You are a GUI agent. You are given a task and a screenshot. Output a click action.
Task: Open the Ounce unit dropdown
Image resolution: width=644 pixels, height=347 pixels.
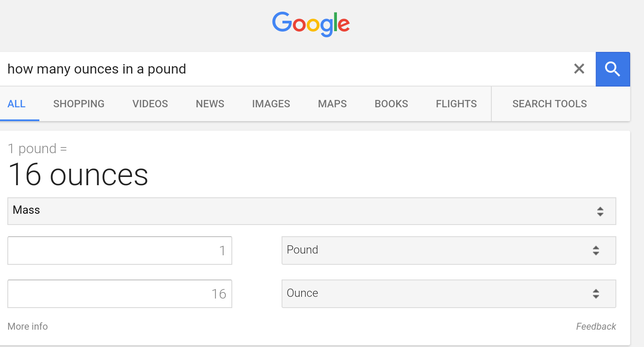tap(448, 294)
